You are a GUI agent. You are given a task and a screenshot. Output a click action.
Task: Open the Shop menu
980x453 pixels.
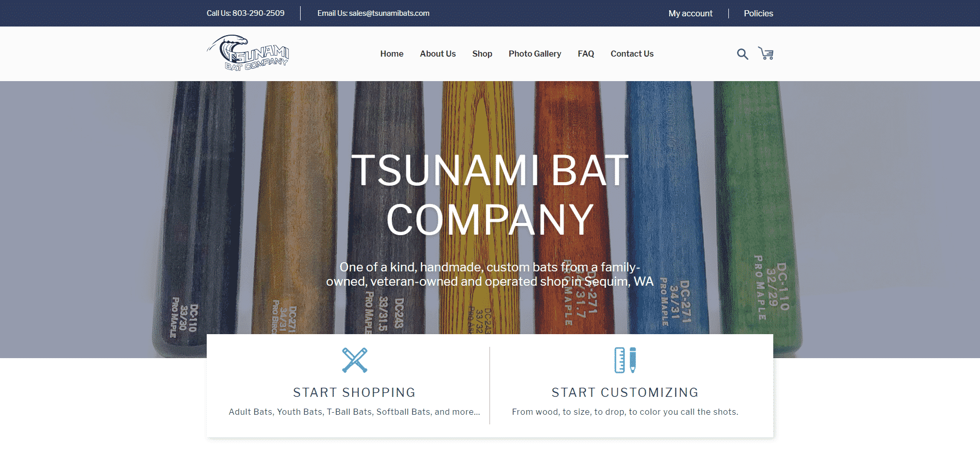click(x=482, y=54)
